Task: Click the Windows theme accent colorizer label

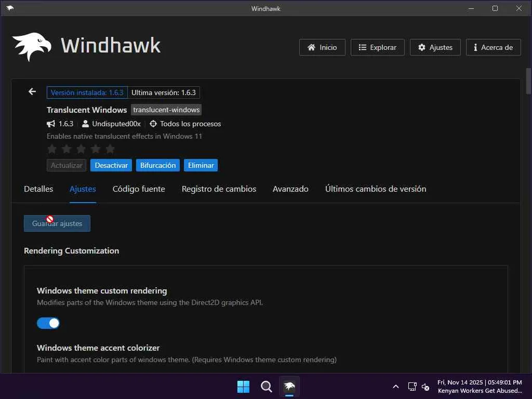Action: click(98, 348)
